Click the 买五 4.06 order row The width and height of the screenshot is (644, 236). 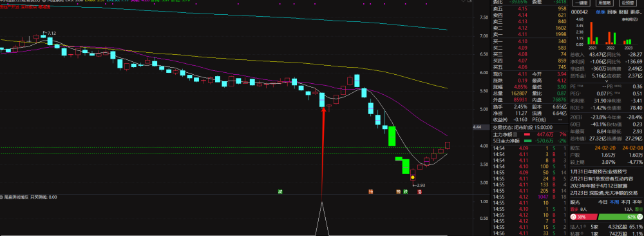point(530,67)
